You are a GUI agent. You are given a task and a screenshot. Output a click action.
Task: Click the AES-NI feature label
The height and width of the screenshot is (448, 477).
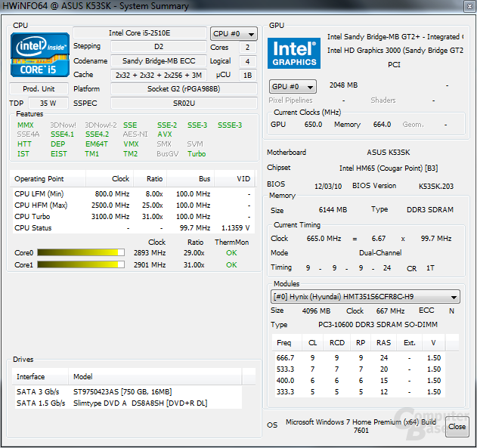135,134
